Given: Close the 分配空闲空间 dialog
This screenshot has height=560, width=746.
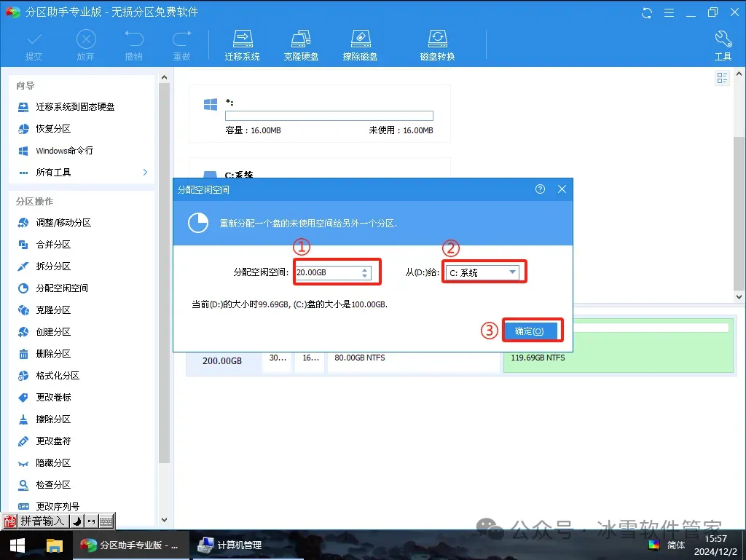Looking at the screenshot, I should coord(562,189).
